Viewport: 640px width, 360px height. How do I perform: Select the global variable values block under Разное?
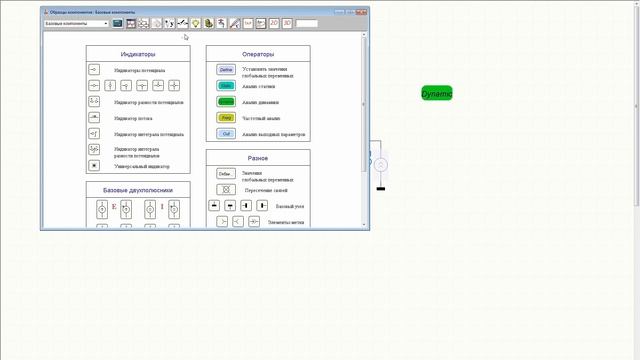[226, 173]
